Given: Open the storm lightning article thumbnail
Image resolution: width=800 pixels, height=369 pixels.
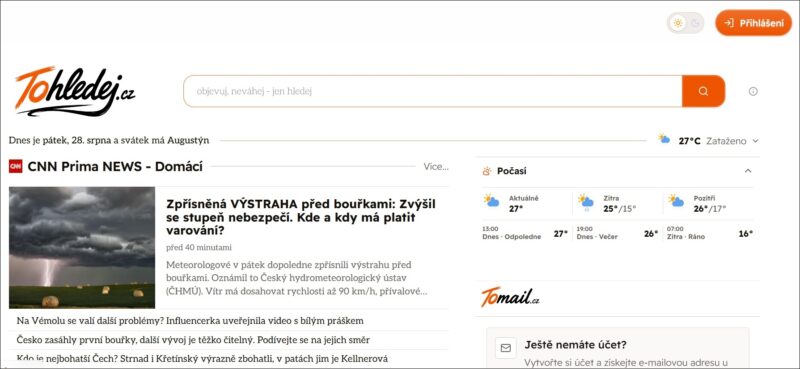Looking at the screenshot, I should click(x=82, y=248).
